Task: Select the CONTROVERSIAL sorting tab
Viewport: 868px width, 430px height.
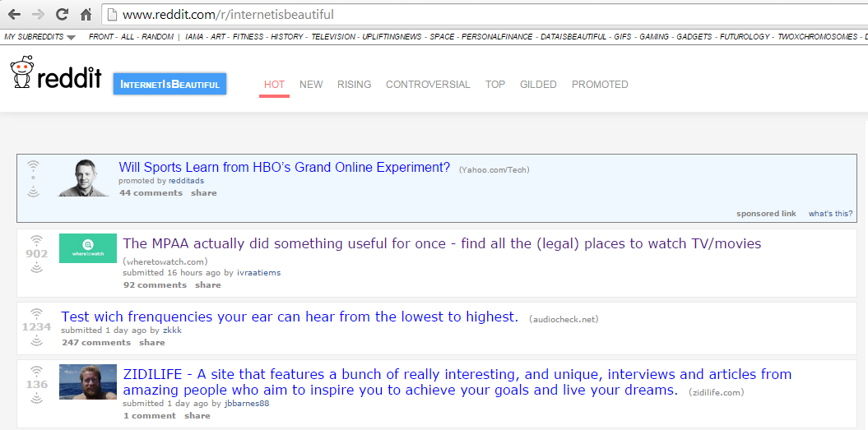Action: point(428,85)
